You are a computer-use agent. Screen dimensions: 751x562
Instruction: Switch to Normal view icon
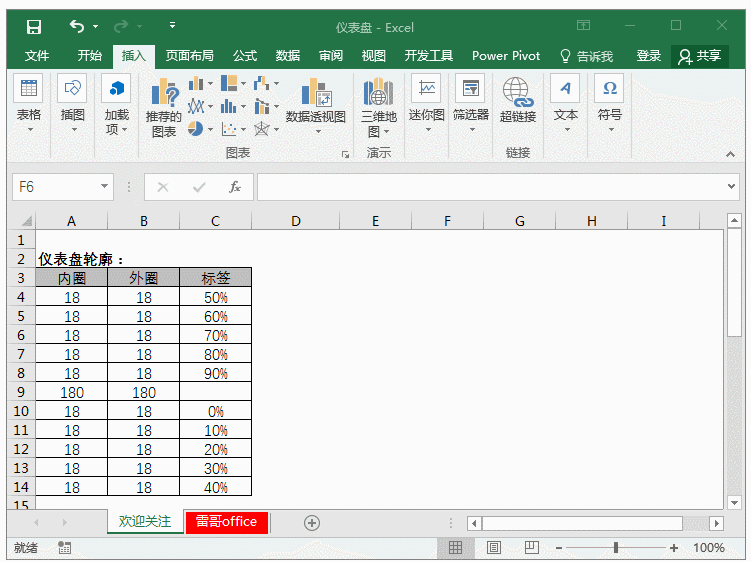tap(455, 547)
